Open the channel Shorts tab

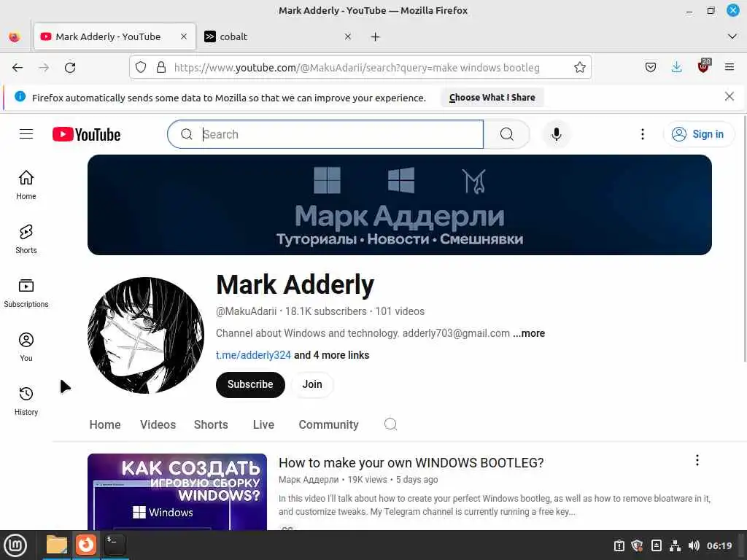(211, 424)
